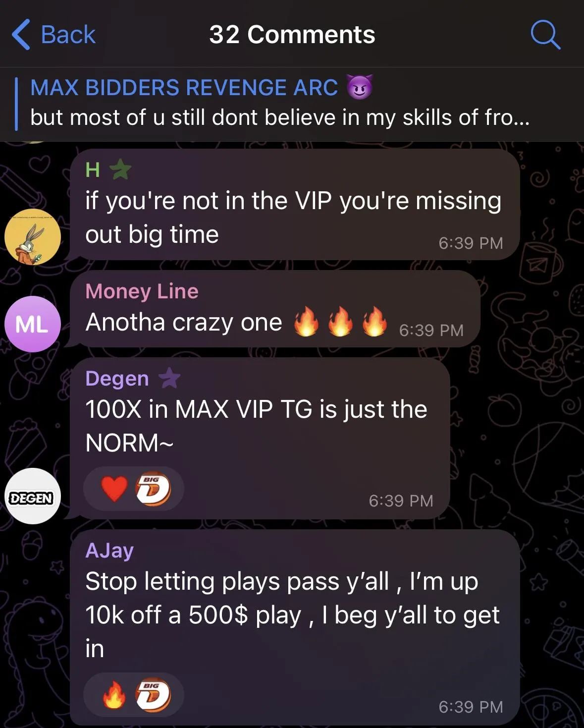The height and width of the screenshot is (728, 584).
Task: Open the DEGEN avatar profile
Action: pyautogui.click(x=33, y=496)
